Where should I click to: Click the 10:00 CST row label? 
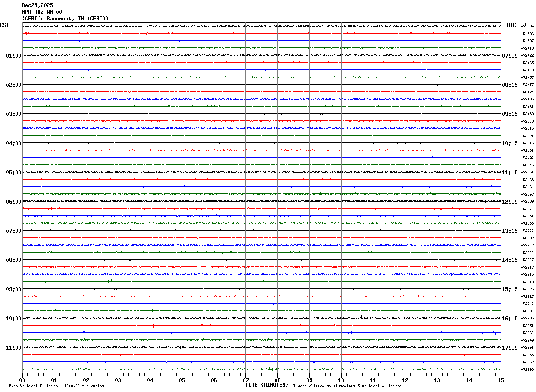pos(14,319)
